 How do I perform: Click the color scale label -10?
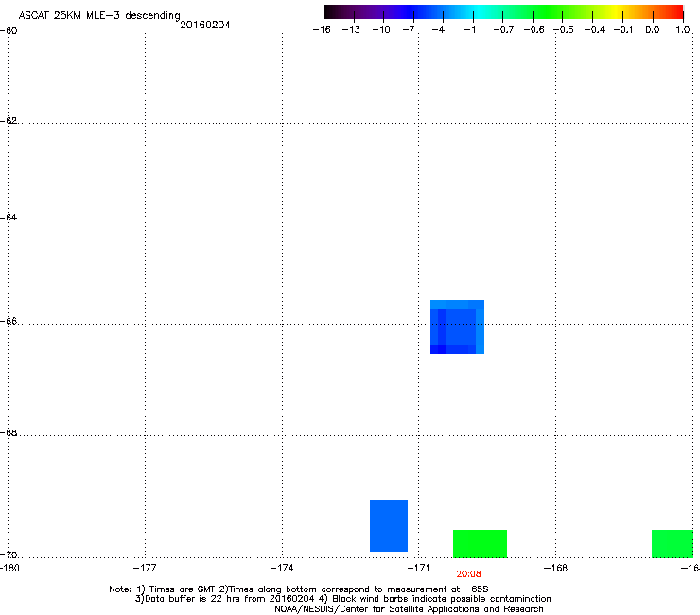pos(381,30)
